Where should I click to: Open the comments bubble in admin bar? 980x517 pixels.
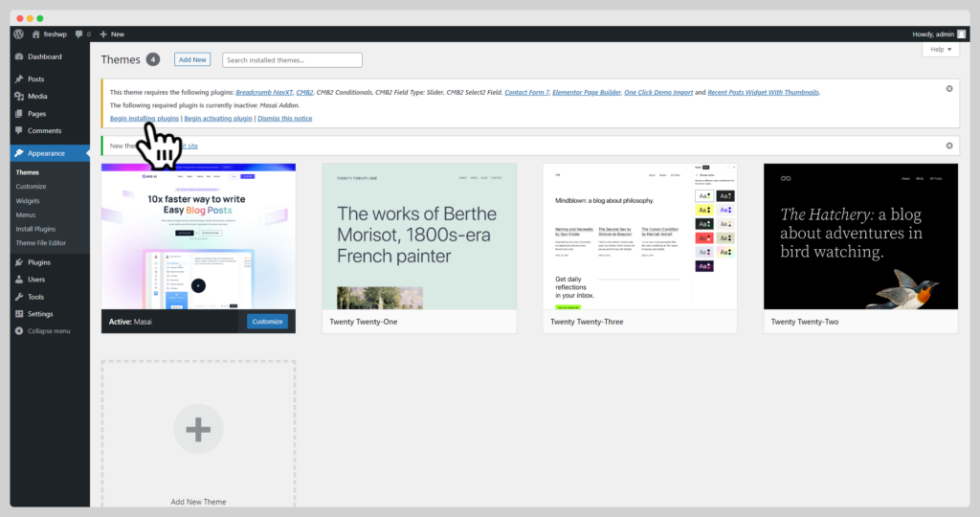click(x=82, y=34)
